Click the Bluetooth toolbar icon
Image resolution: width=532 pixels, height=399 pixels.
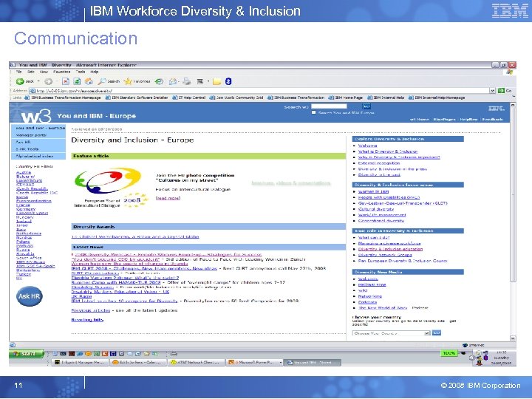pyautogui.click(x=228, y=81)
